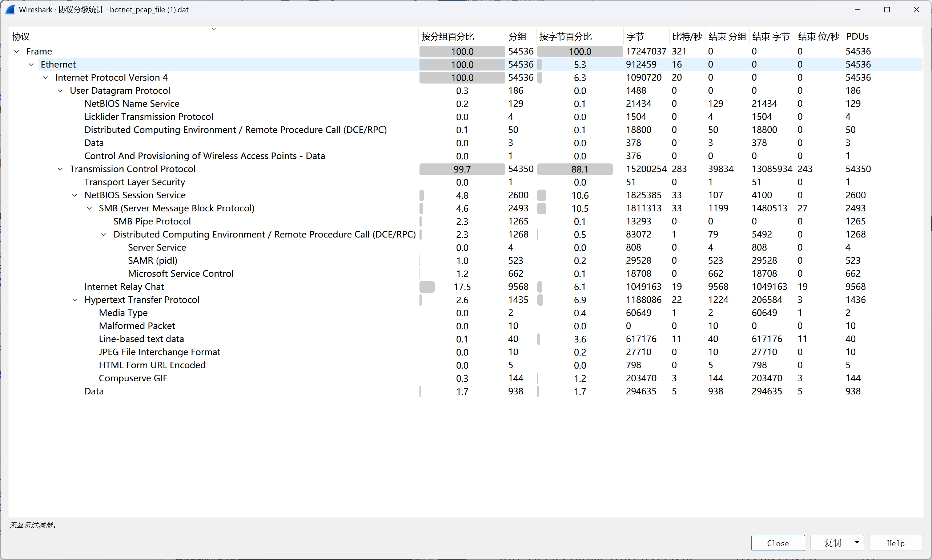Collapse NetBIOS Session Service node
932x560 pixels.
coord(75,195)
